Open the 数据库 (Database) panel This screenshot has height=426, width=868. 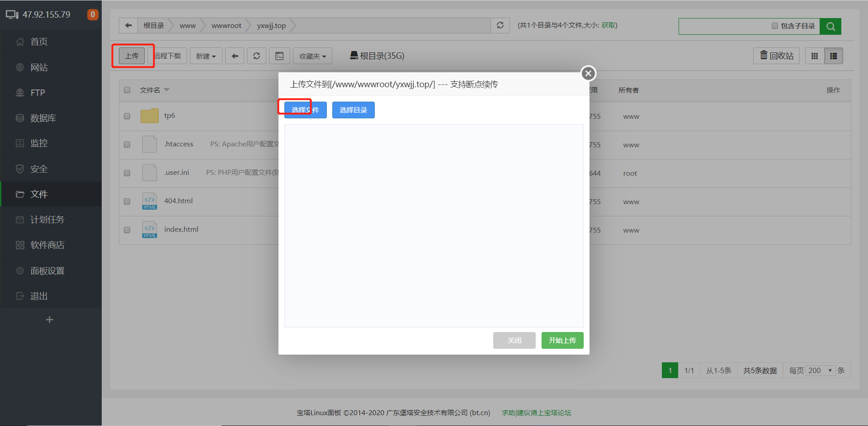point(43,118)
